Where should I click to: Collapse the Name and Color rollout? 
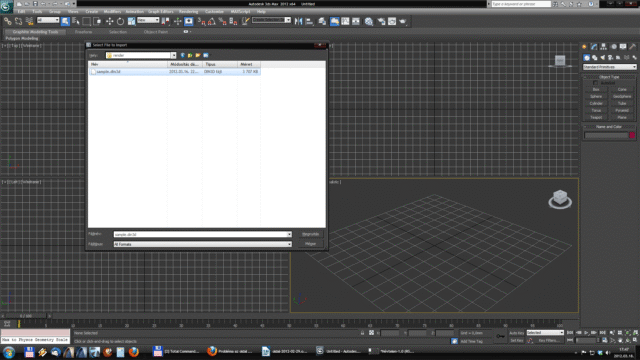coord(609,127)
